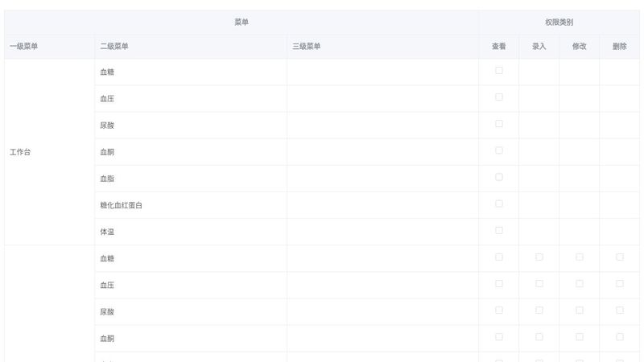Check the 查看 box for 糖化血红蛋白
644x362 pixels.
point(499,204)
